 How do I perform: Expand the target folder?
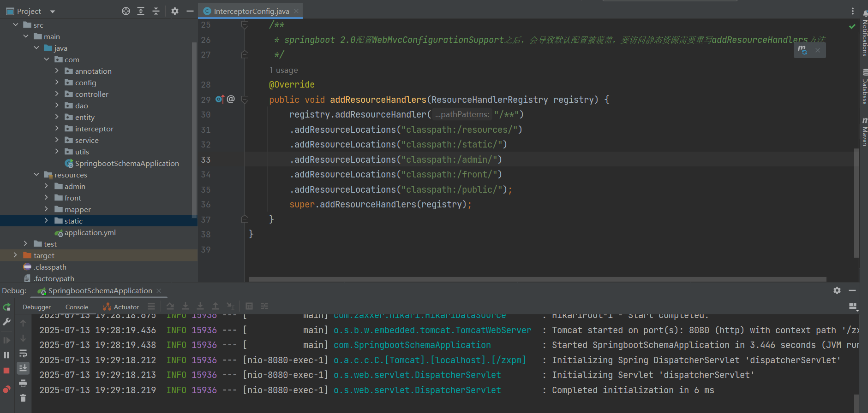tap(15, 255)
